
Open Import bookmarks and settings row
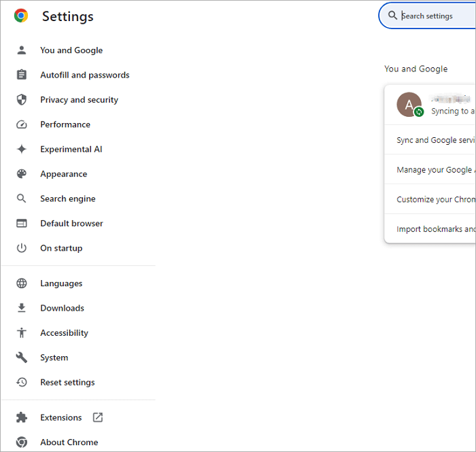pos(430,229)
